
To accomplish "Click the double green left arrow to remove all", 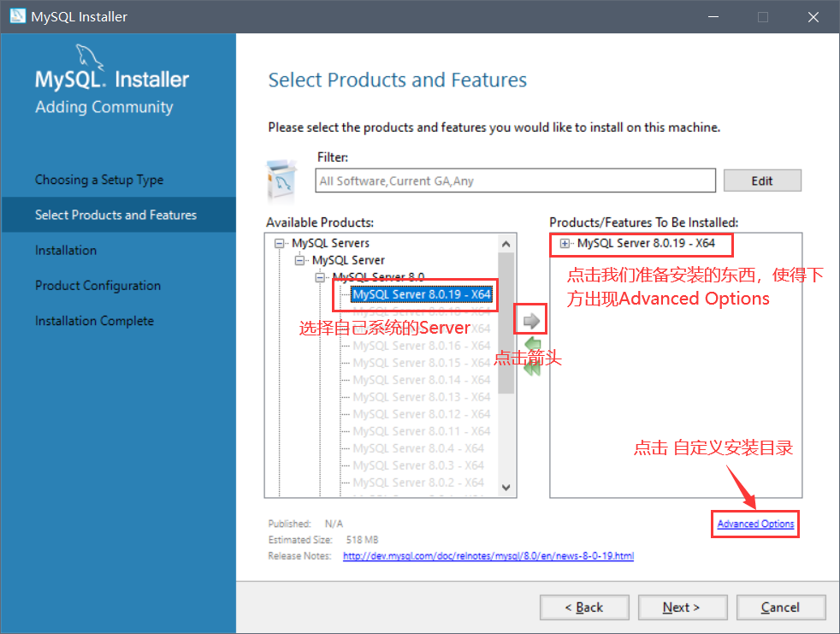I will click(x=531, y=367).
